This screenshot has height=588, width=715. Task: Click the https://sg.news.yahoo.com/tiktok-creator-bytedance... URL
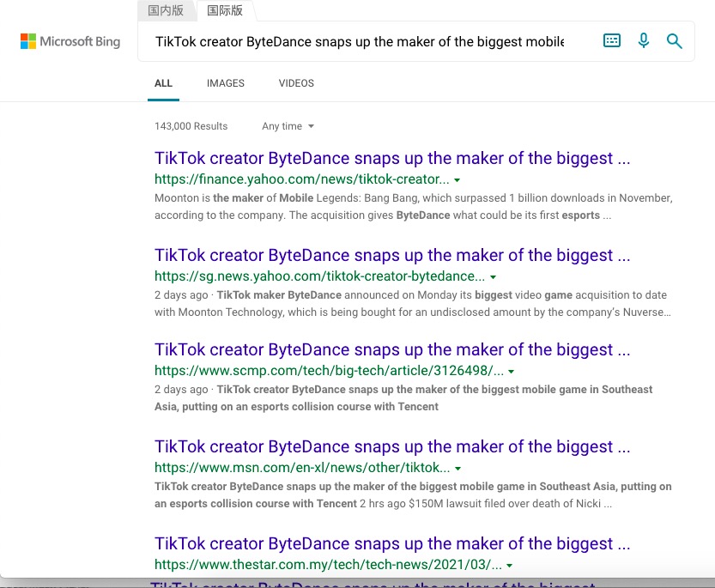tap(319, 276)
